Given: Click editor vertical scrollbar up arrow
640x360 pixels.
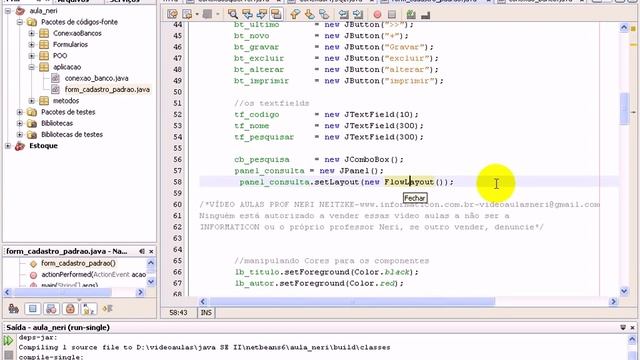Looking at the screenshot, I should pyautogui.click(x=624, y=28).
